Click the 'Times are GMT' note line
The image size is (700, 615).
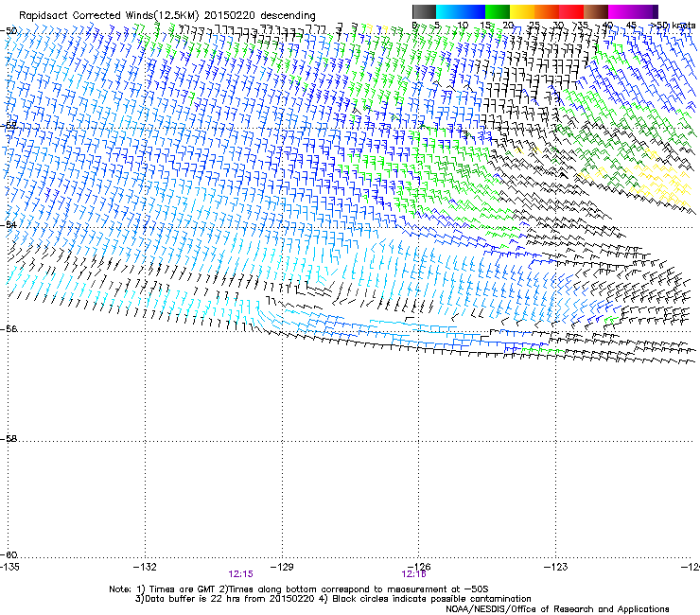pyautogui.click(x=299, y=589)
